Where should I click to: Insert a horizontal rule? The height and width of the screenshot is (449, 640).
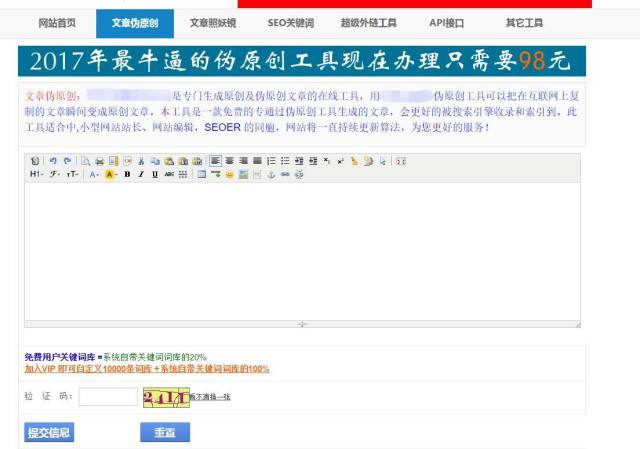pyautogui.click(x=216, y=174)
